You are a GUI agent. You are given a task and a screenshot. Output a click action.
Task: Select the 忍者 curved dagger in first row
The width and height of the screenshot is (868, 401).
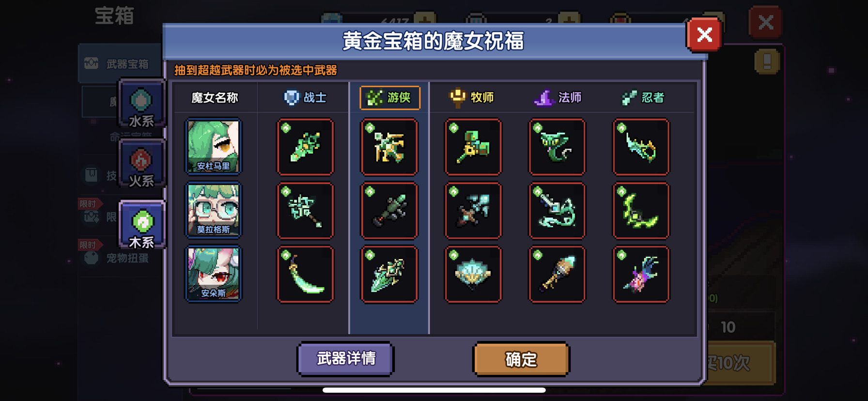(641, 147)
